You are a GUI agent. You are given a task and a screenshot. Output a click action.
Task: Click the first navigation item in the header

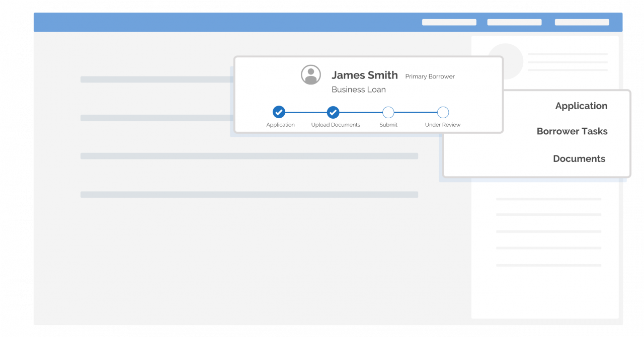pos(449,22)
